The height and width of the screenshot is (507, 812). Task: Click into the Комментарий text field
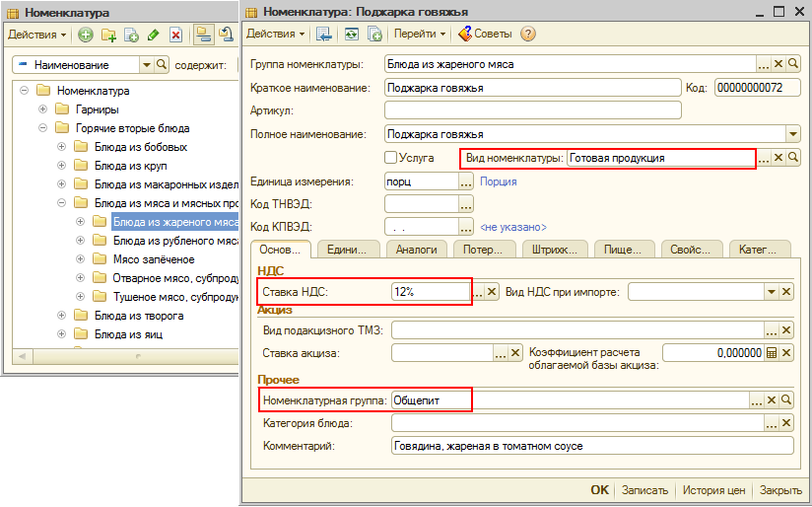[591, 446]
